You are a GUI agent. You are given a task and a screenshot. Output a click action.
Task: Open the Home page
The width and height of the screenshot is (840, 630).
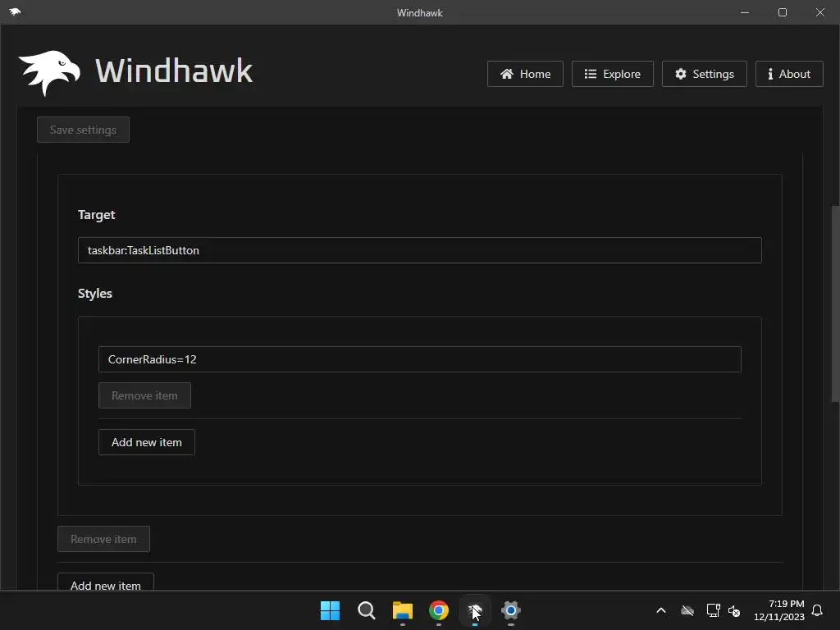click(525, 74)
